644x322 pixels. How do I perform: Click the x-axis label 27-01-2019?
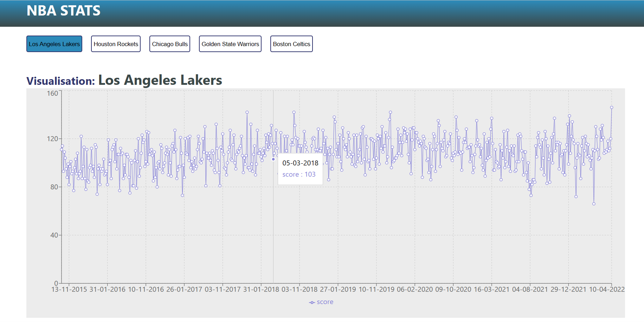[x=338, y=290]
